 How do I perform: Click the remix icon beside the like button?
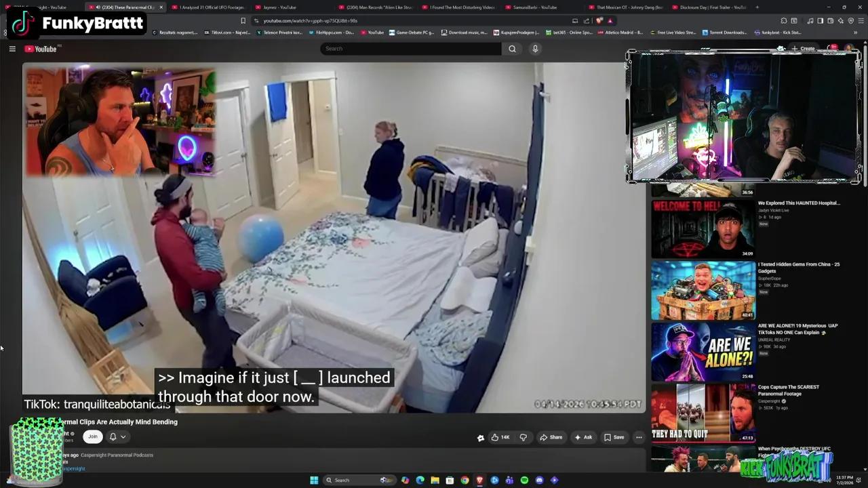481,438
